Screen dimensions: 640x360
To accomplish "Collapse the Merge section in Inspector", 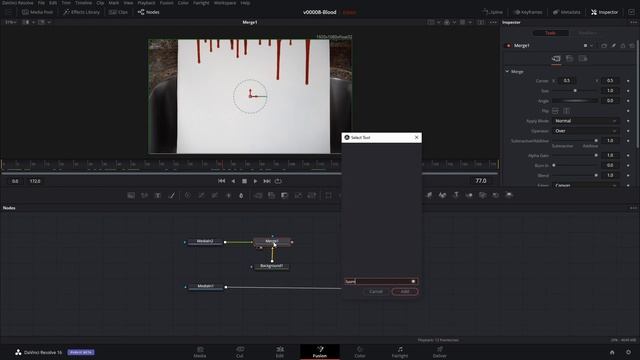I will tap(507, 71).
